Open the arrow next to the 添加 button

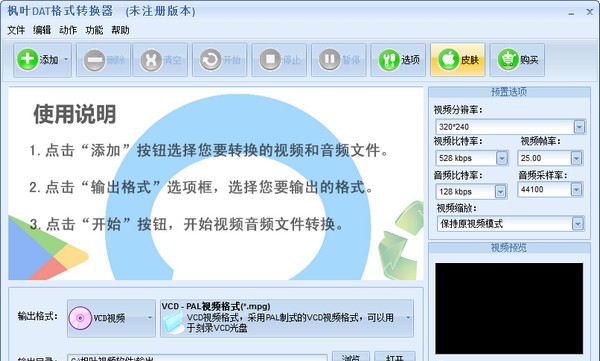(66, 59)
